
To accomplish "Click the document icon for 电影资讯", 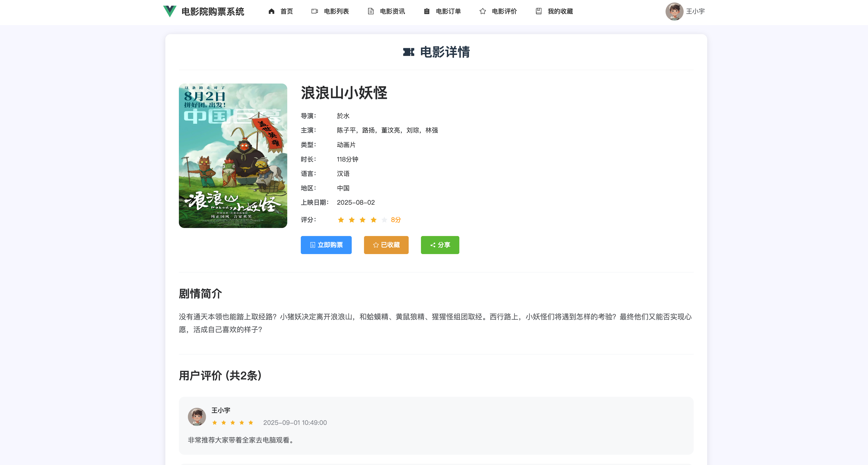I will coord(371,11).
